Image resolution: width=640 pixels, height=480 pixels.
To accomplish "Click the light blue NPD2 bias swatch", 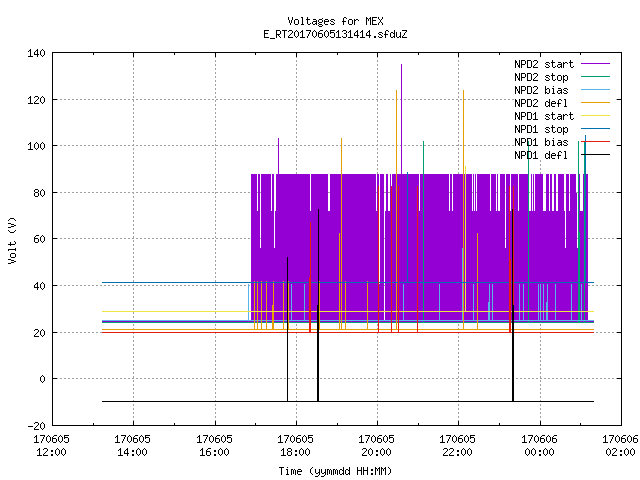I will [x=595, y=90].
